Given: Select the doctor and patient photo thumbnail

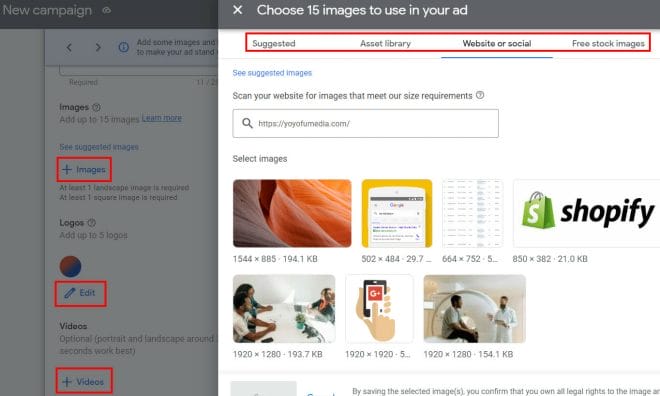Looking at the screenshot, I should pos(474,309).
